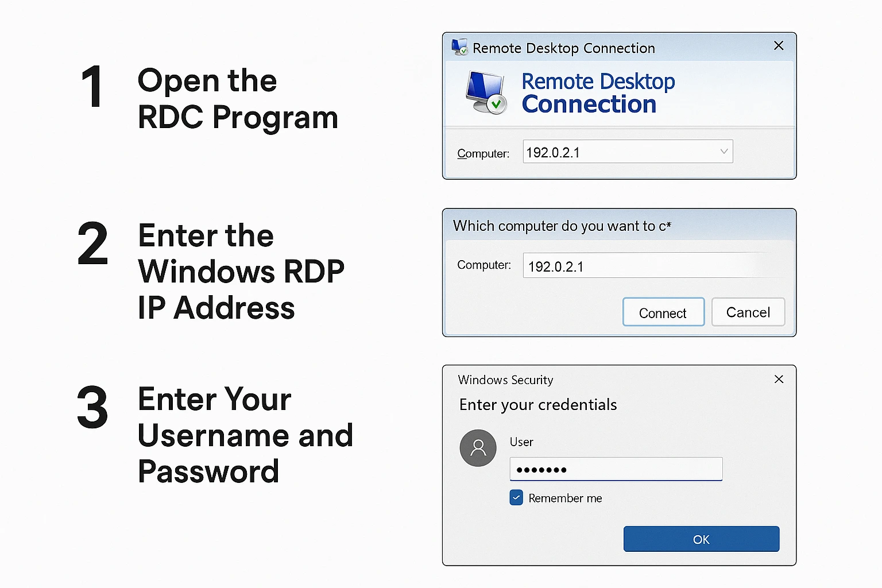
Task: Toggle the Remember me checkbox
Action: pos(516,497)
